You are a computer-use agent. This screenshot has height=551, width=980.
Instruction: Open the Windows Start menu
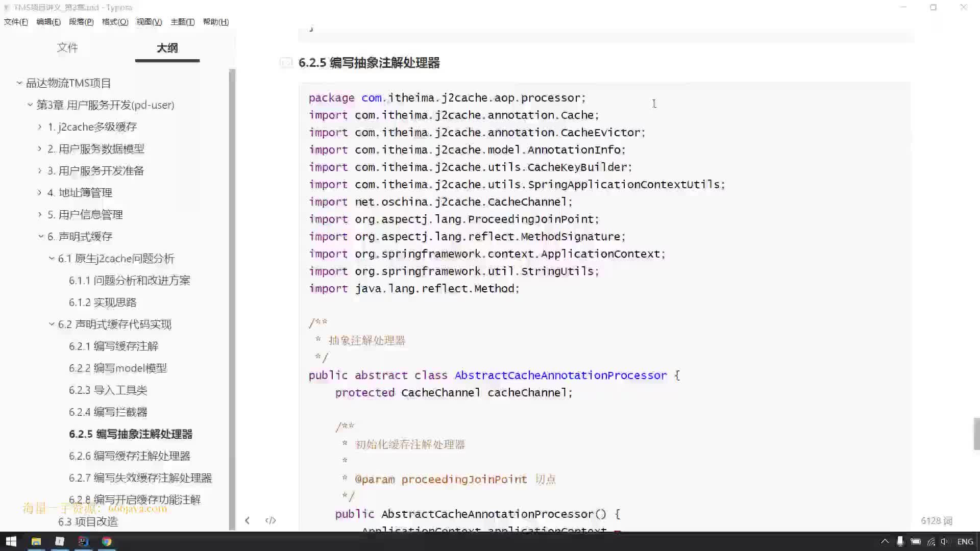(11, 541)
